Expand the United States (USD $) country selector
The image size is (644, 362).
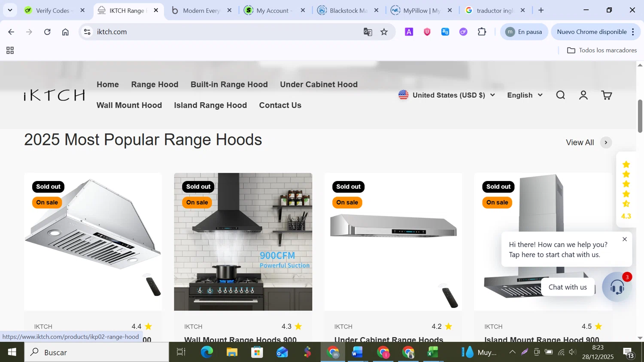(x=447, y=95)
